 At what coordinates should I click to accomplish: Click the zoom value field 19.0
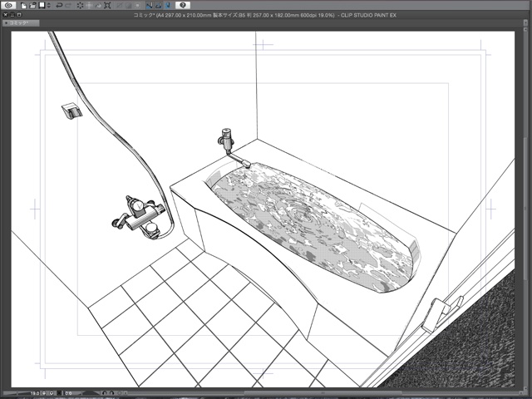pos(35,393)
